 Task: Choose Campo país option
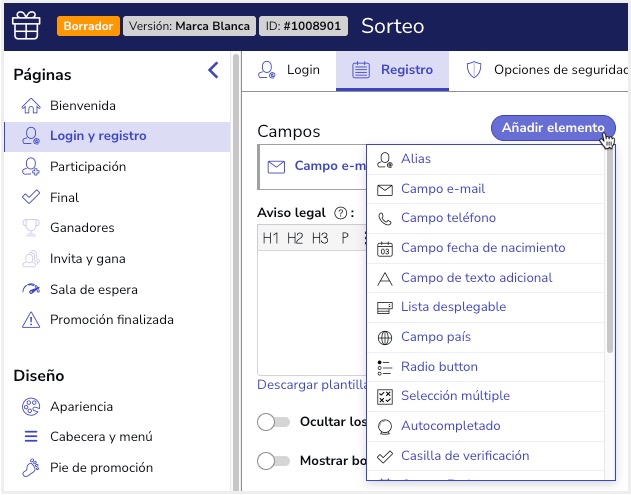[x=486, y=337]
